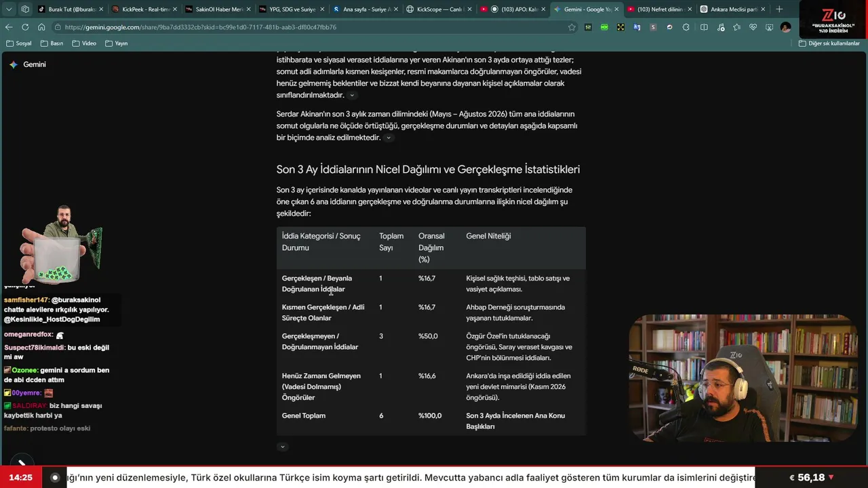The width and height of the screenshot is (868, 488).
Task: Expand the chevron after 'analiz edilmektedir.'
Action: (388, 138)
